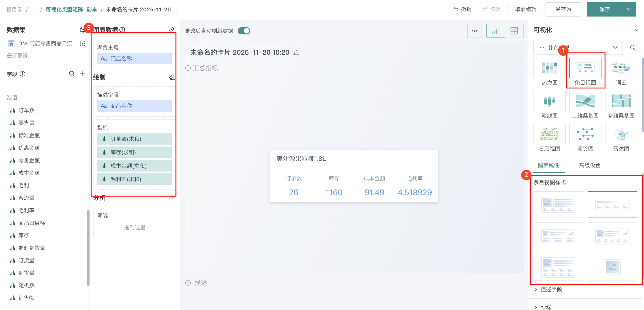This screenshot has height=310, width=644.
Task: Add a new field with plus icon
Action: [83, 74]
